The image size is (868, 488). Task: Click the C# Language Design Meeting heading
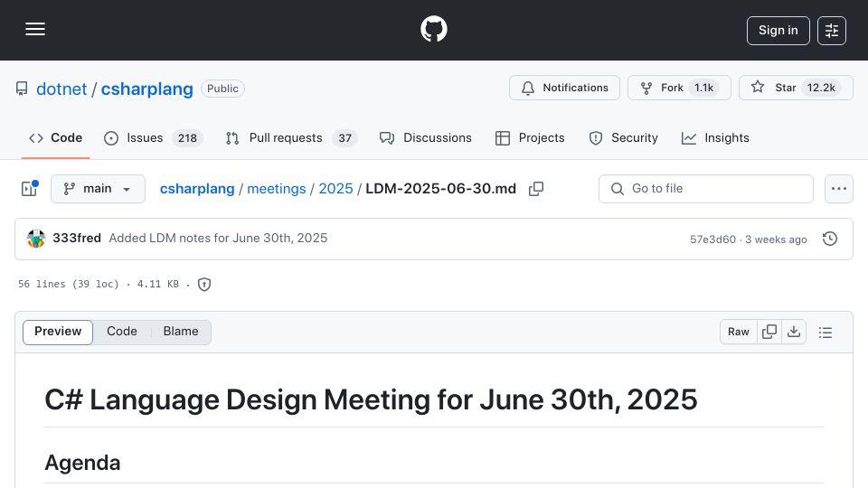point(371,399)
